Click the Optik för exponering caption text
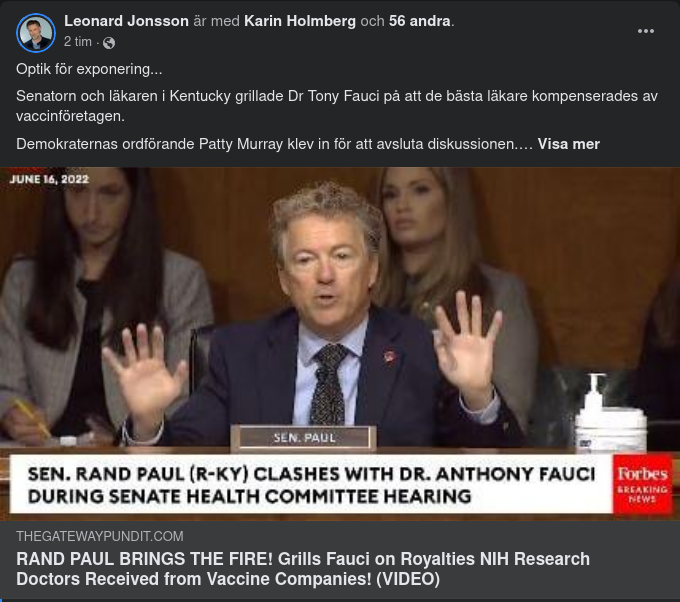The width and height of the screenshot is (680, 602). click(x=89, y=69)
